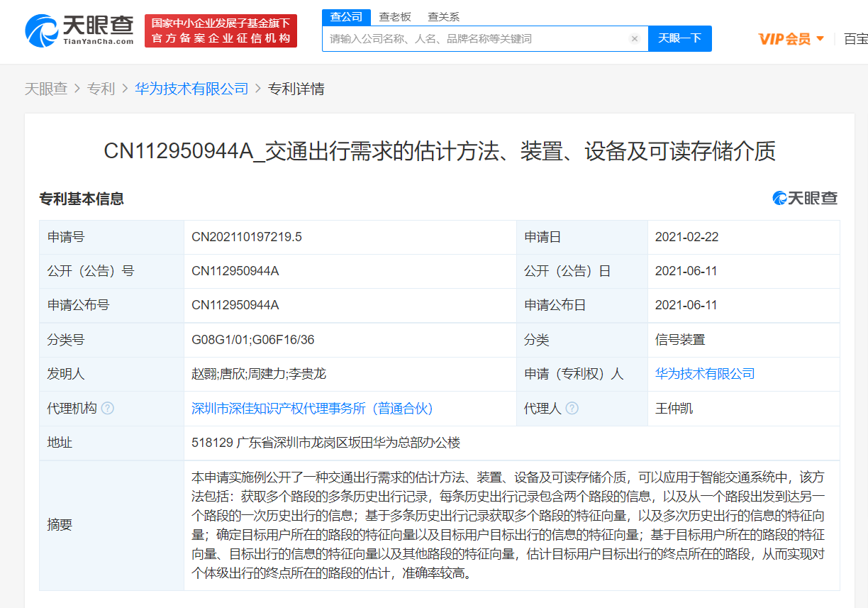Switch to the 查关系 tab
Screen dimensions: 868x608
443,17
